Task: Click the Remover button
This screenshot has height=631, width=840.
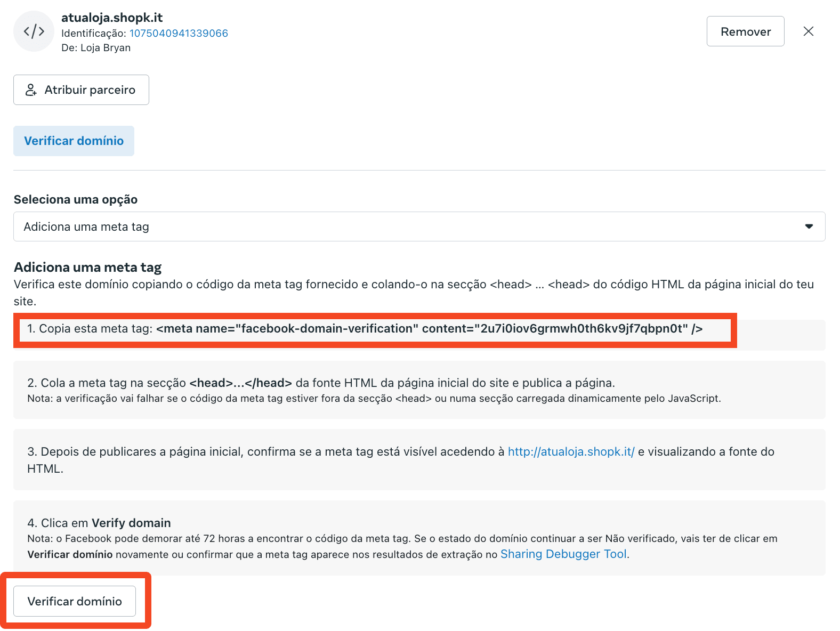Action: coord(745,31)
